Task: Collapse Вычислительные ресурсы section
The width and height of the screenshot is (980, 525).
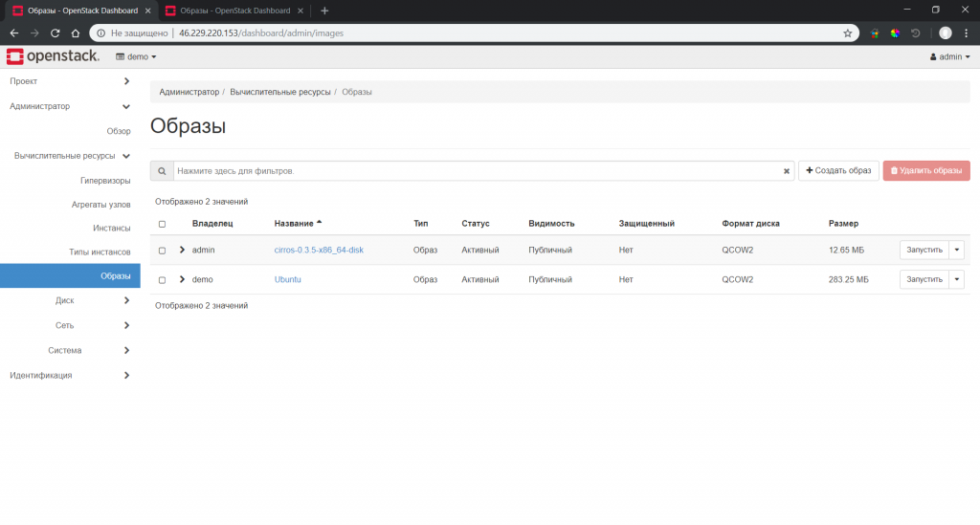Action: point(70,156)
